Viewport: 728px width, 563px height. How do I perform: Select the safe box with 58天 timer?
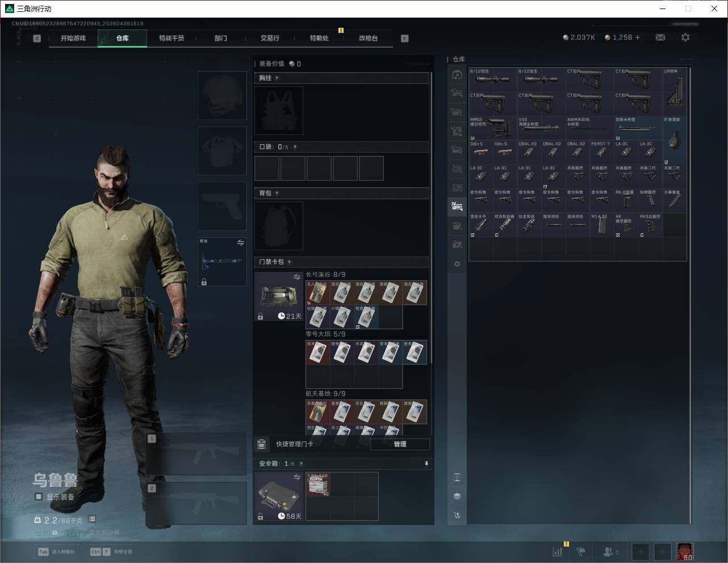pyautogui.click(x=279, y=497)
